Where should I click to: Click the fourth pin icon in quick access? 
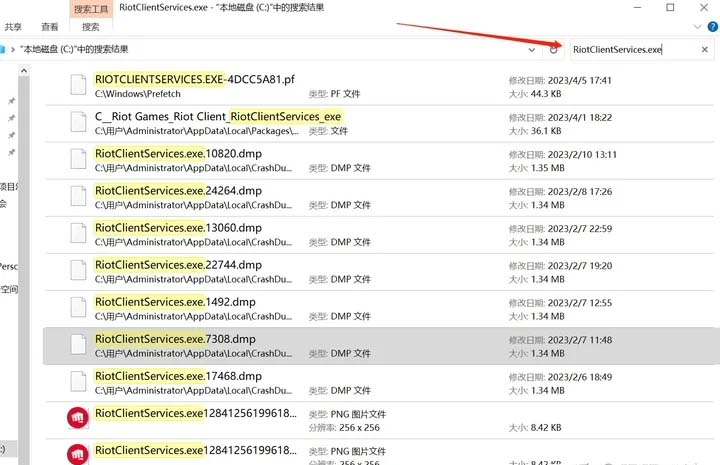[11, 152]
